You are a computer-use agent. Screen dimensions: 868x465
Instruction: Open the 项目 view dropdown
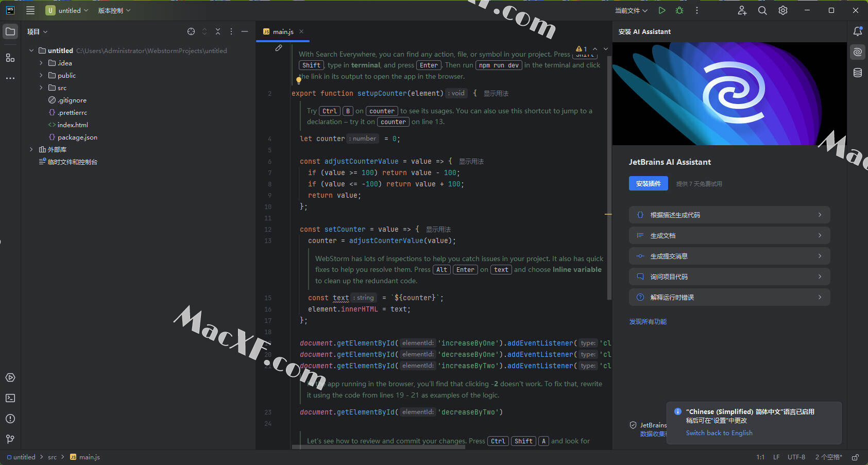[x=37, y=31]
